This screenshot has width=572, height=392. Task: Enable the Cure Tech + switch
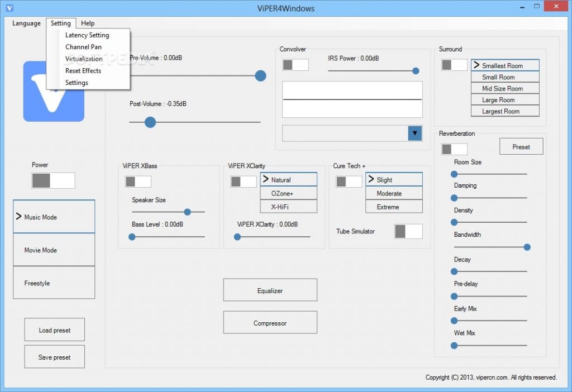349,181
